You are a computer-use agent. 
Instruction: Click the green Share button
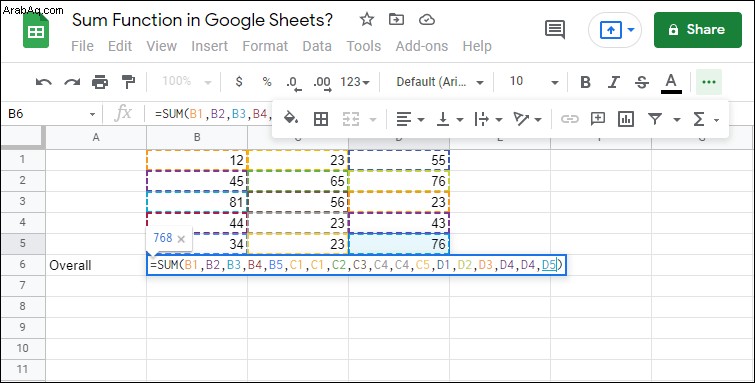698,30
